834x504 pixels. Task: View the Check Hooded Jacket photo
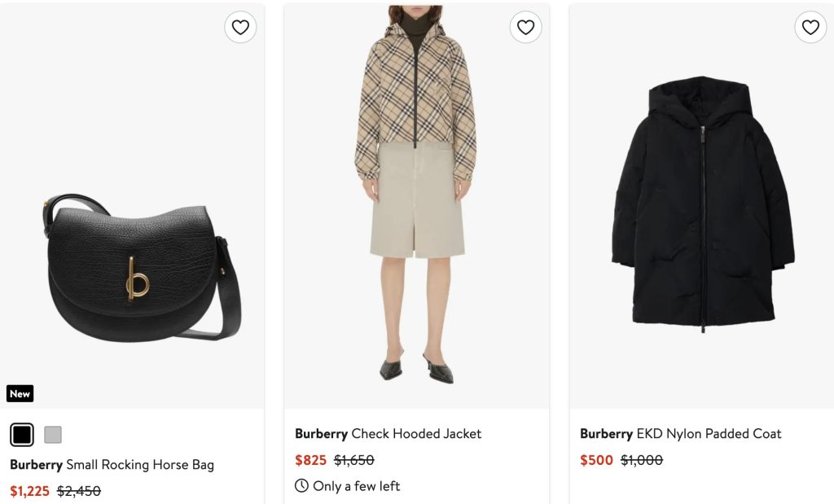(x=415, y=195)
